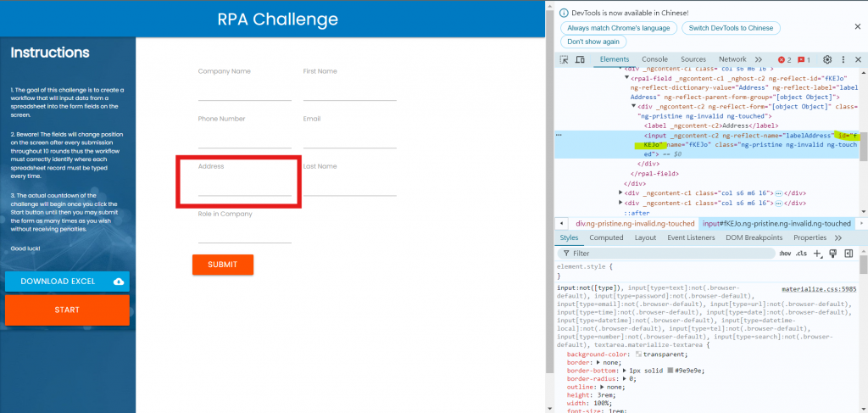This screenshot has width=868, height=413.
Task: Activate the inspect element picker icon
Action: 564,60
